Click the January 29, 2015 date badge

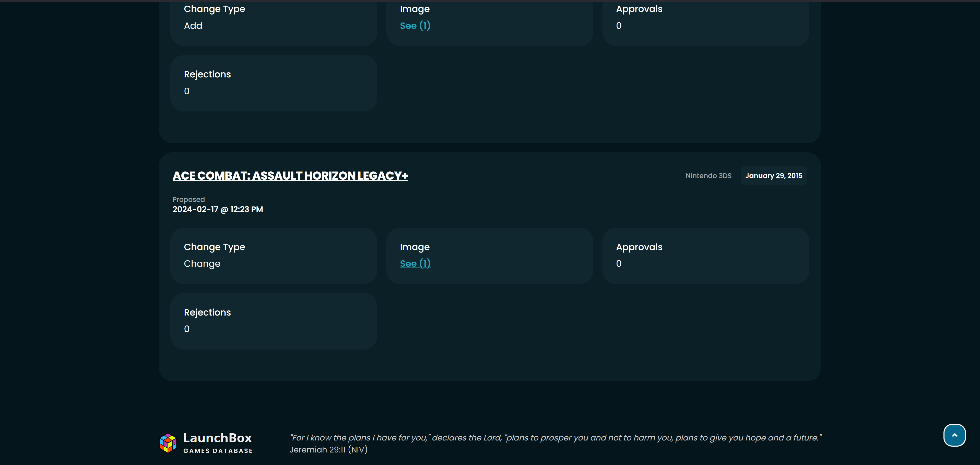coord(773,176)
